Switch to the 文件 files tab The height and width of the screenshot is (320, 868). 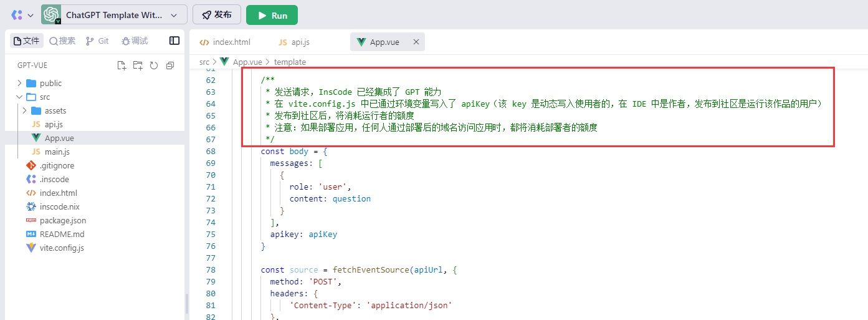point(27,41)
